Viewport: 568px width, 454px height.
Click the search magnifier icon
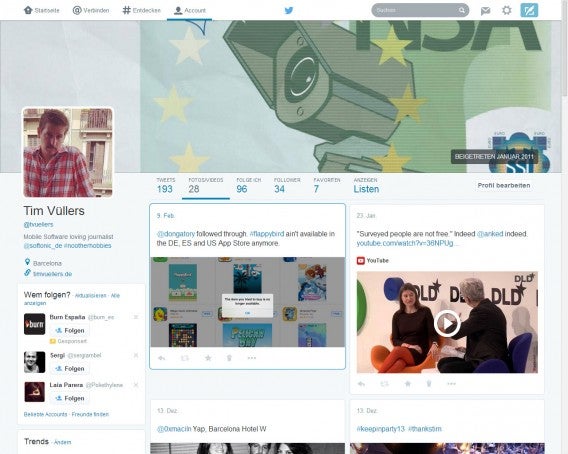pos(462,10)
